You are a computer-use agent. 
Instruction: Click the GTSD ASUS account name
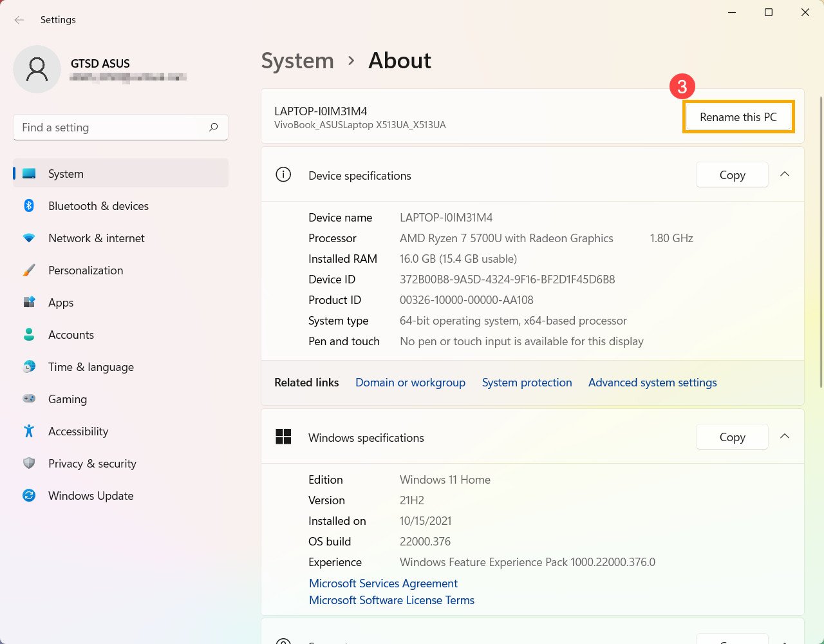click(100, 63)
